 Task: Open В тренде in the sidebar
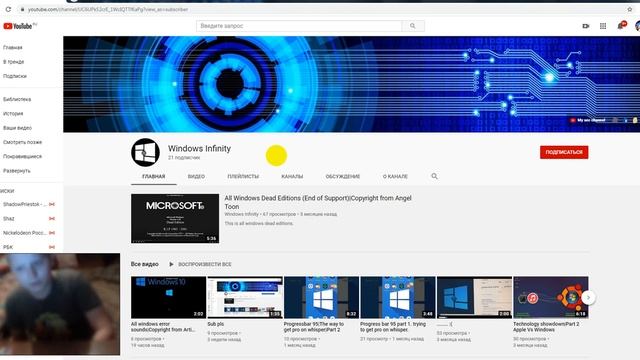pyautogui.click(x=13, y=62)
